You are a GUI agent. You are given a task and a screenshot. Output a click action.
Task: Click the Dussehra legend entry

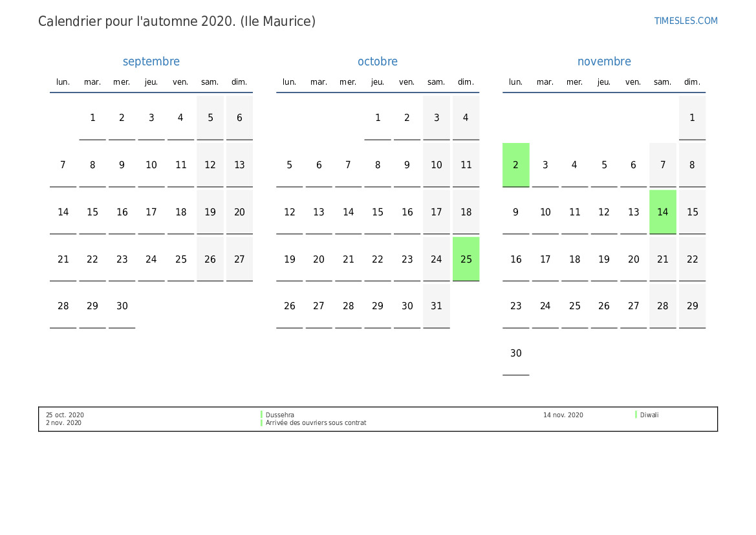[x=280, y=415]
